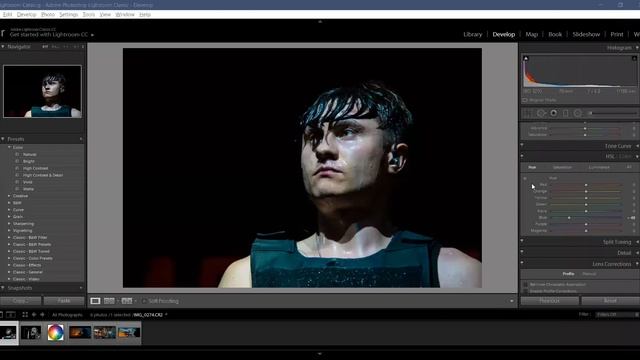Expand the Split Toning panel
This screenshot has width=640, height=360.
637,242
